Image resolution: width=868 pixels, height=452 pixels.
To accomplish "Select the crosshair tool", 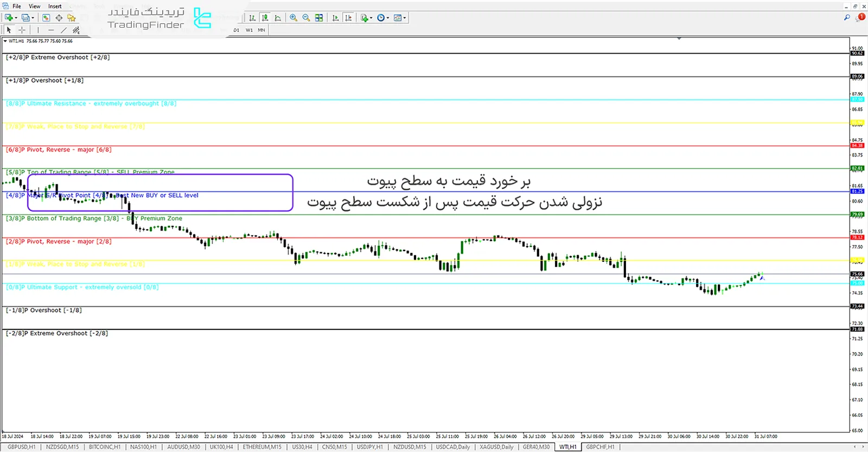I will click(x=22, y=30).
